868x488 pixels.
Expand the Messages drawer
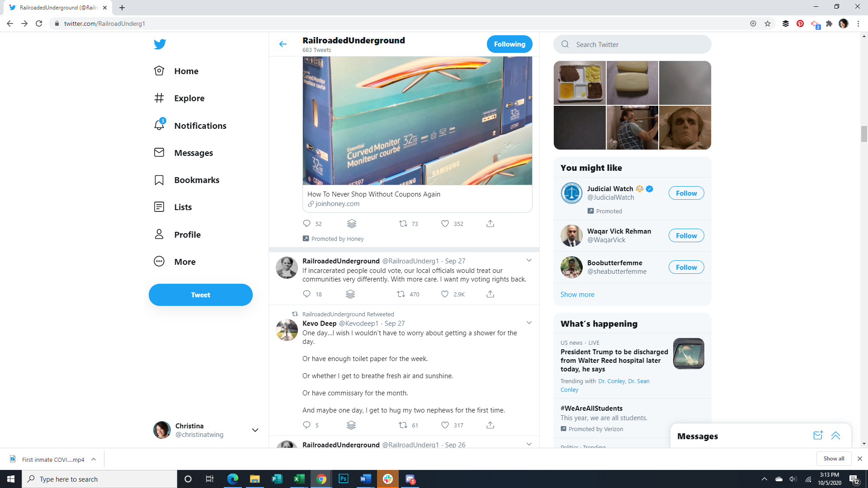tap(835, 436)
